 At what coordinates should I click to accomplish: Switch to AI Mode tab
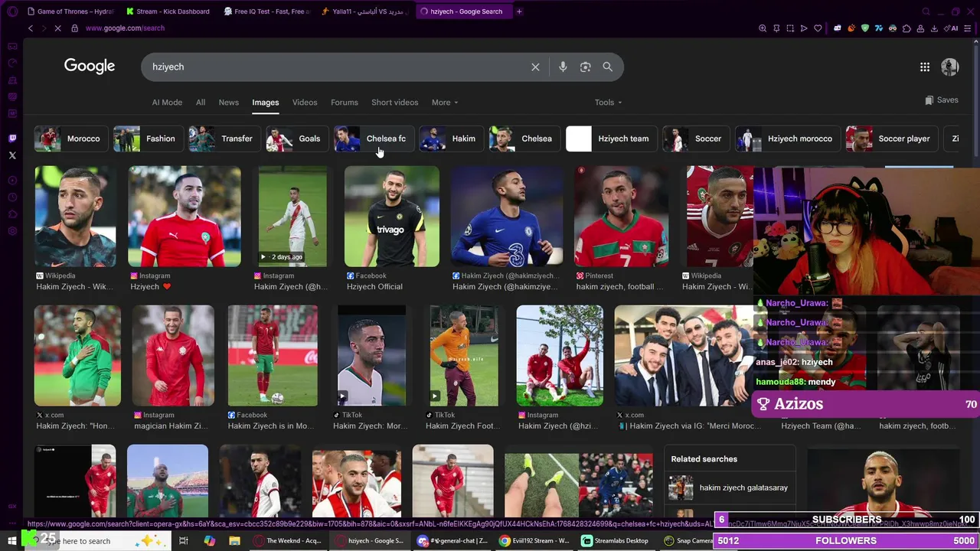[167, 103]
